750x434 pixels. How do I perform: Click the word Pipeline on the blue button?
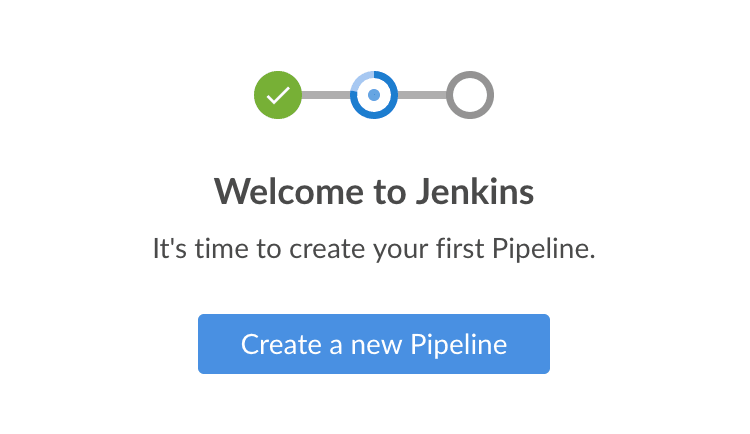click(x=459, y=345)
